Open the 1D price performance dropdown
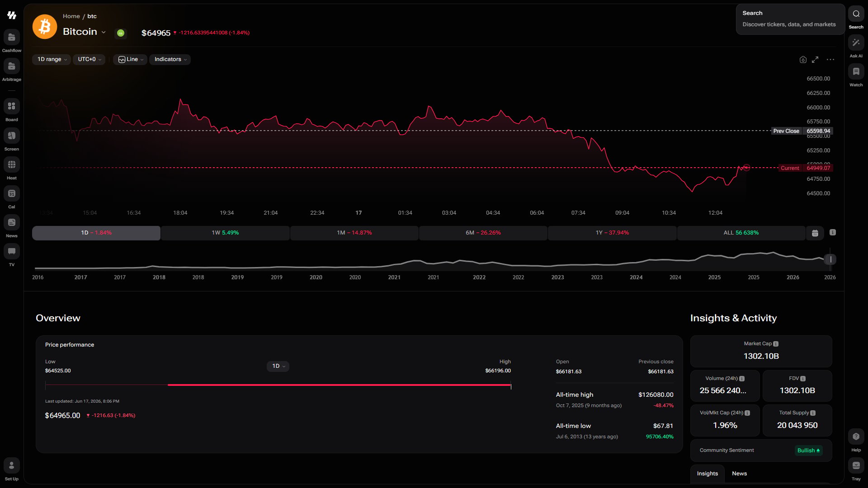Viewport: 868px width, 488px height. pos(278,366)
